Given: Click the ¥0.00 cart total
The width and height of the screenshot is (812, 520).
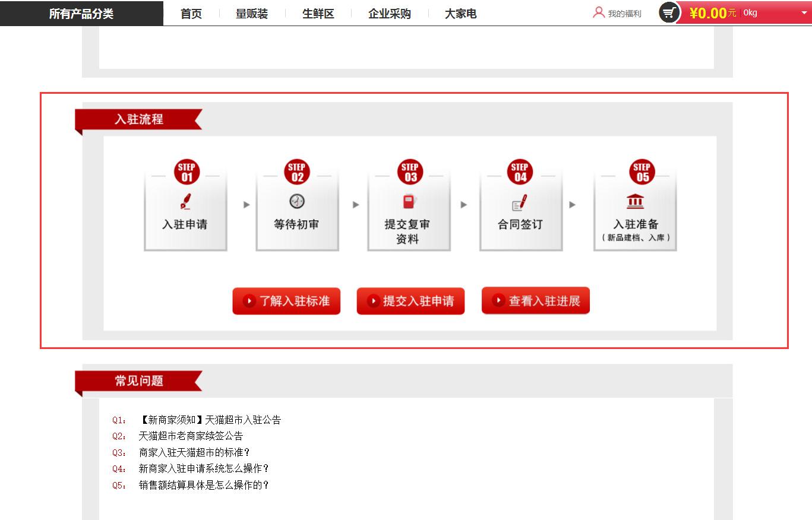Looking at the screenshot, I should pos(708,13).
